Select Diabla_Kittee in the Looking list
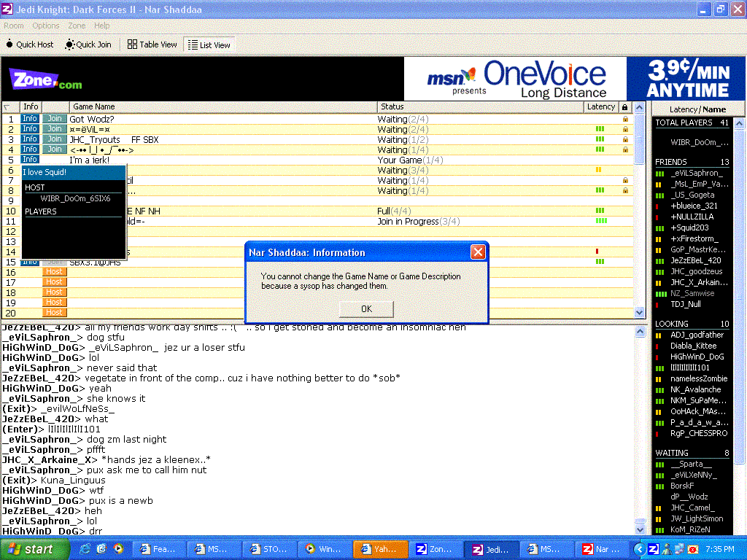Viewport: 747px width, 560px height. [693, 346]
